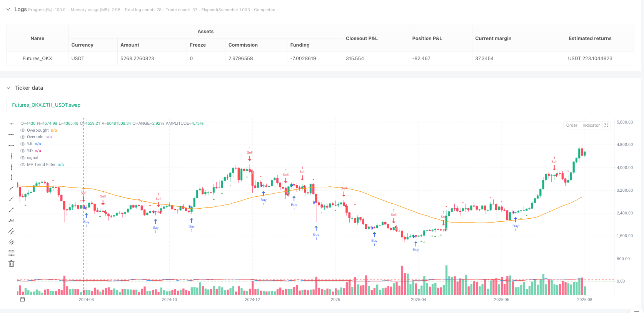Click the trash icon to delete drawings
The width and height of the screenshot is (644, 313).
[x=12, y=264]
